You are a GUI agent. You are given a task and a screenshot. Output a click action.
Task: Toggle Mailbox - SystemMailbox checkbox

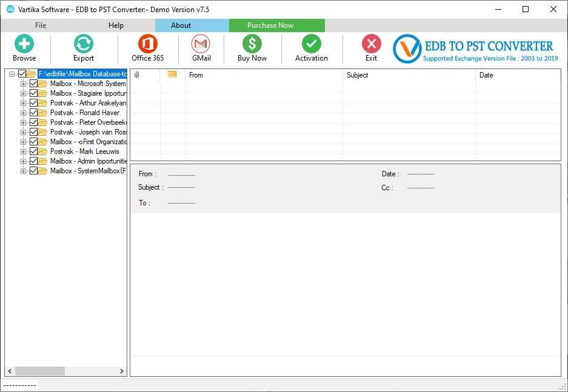tap(34, 171)
